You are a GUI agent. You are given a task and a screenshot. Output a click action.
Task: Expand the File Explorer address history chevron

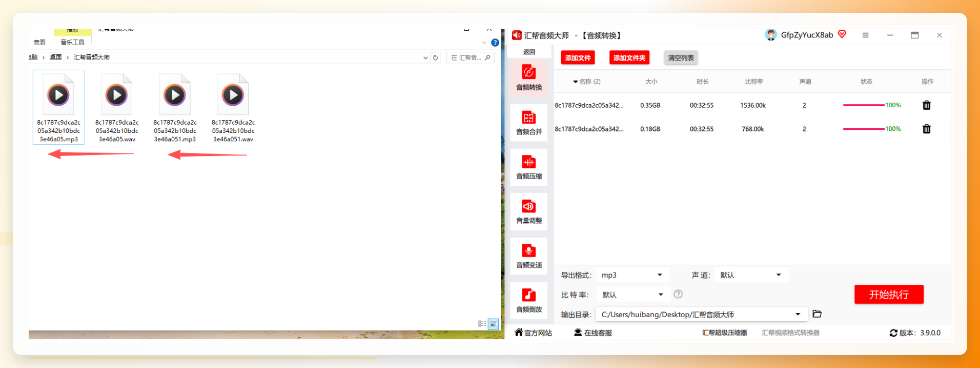pos(425,57)
